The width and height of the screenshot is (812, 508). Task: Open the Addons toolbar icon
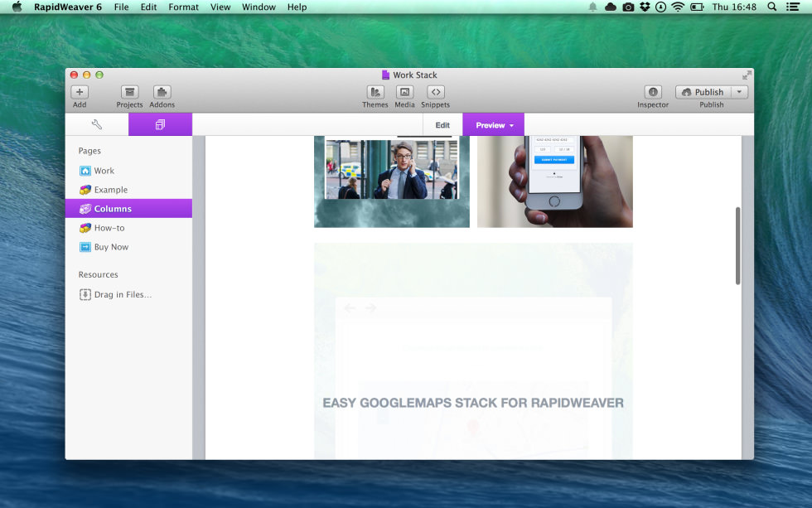162,92
